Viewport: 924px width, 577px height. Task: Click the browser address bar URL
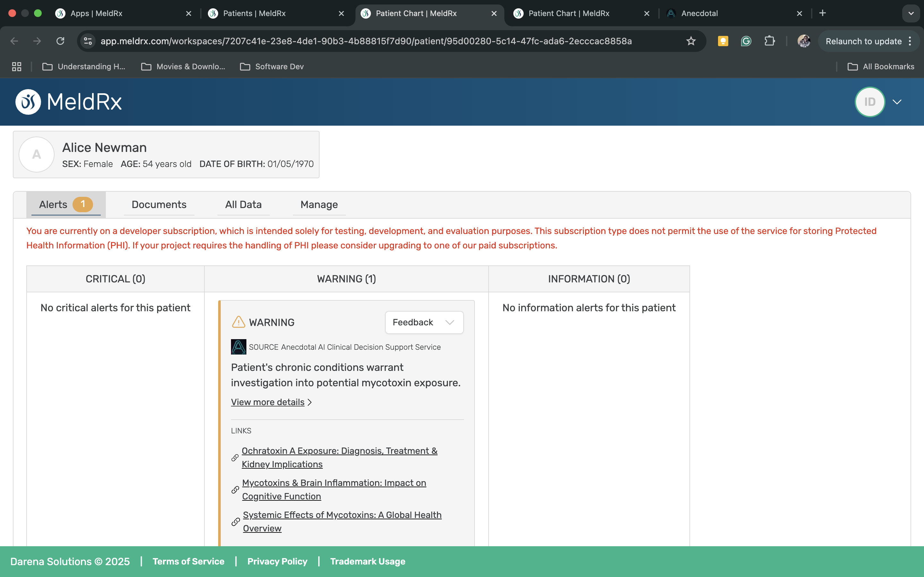point(366,41)
